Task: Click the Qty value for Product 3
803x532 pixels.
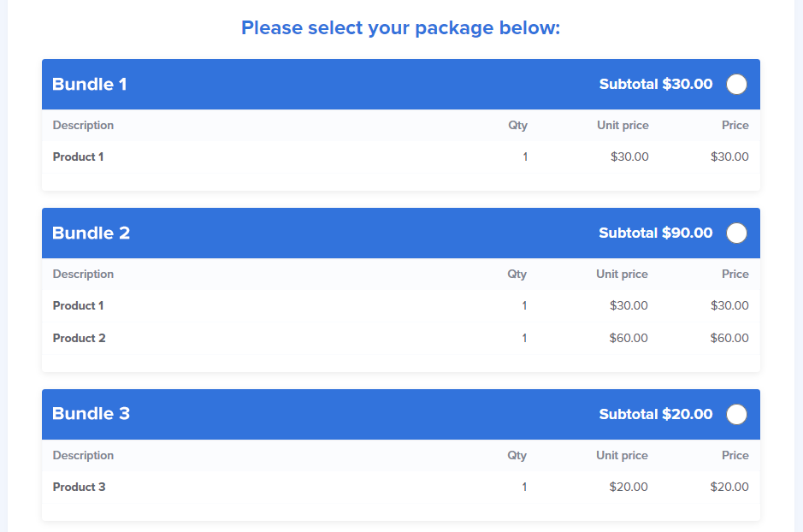Action: click(x=524, y=487)
